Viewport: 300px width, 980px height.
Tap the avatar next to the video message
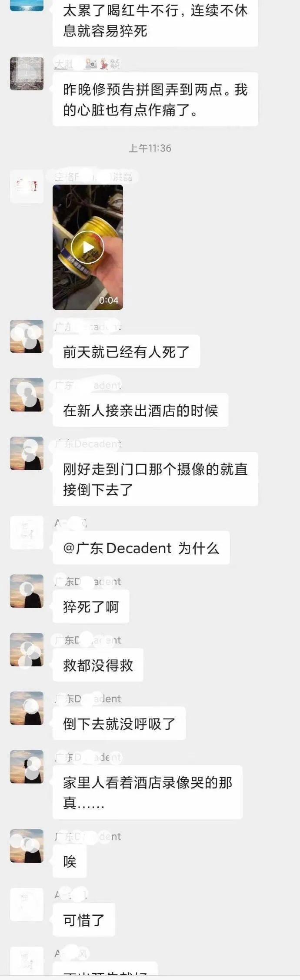(27, 186)
